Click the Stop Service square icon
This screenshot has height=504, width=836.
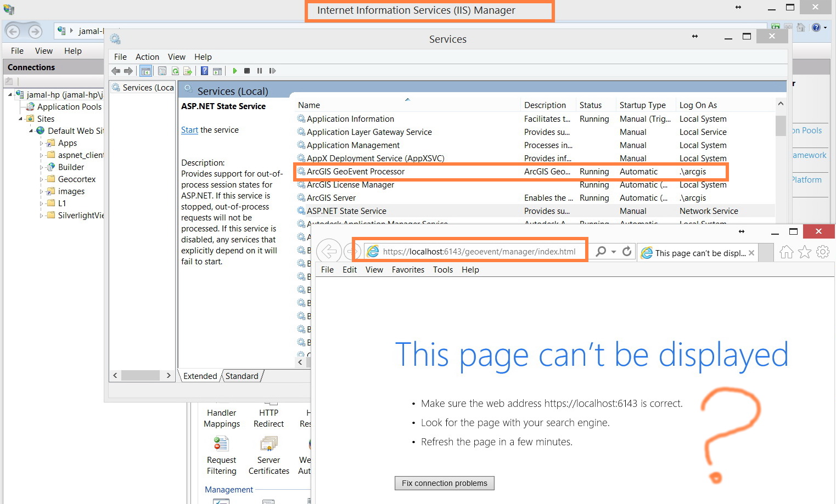pos(247,71)
